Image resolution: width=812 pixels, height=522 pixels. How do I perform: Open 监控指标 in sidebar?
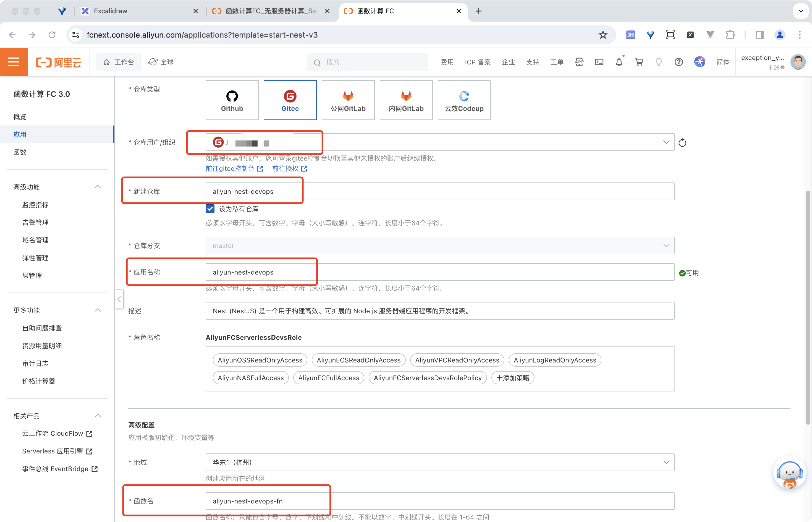[x=35, y=205]
